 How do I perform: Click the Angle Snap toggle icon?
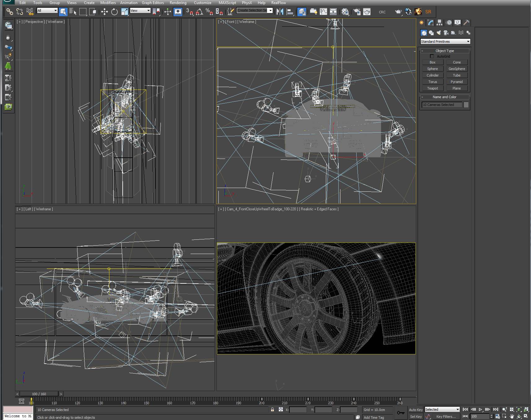coord(199,12)
